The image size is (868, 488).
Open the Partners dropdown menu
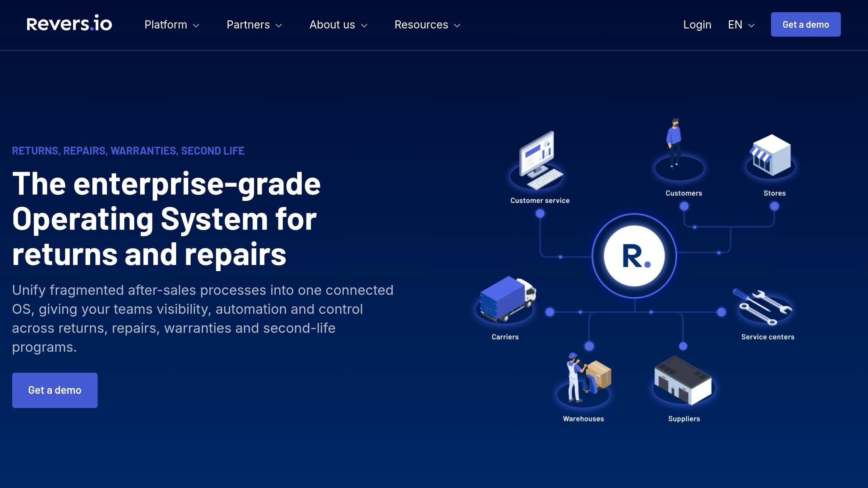[253, 25]
